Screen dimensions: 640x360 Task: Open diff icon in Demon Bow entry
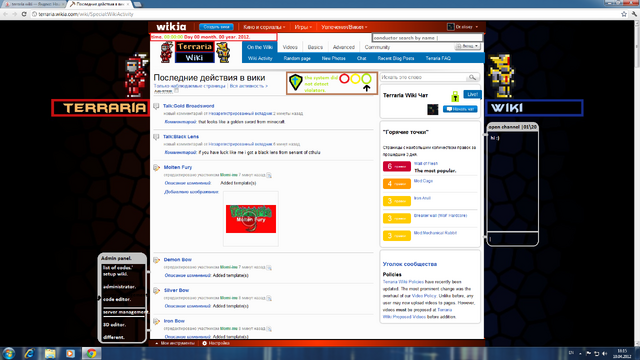tap(269, 267)
